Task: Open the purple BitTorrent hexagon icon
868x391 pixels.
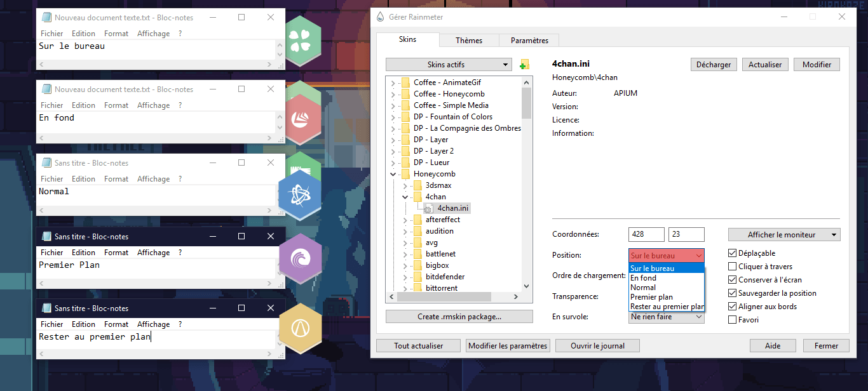Action: [x=299, y=258]
